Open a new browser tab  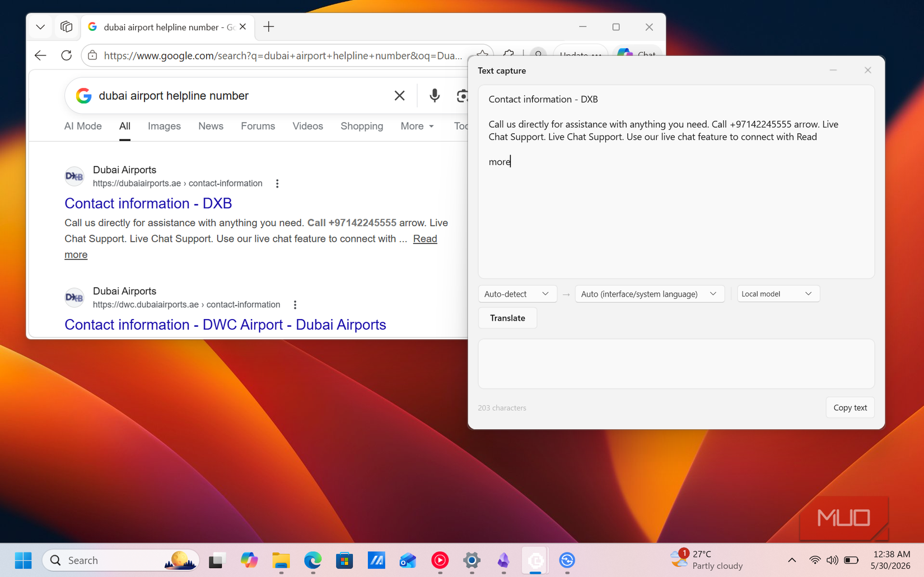269,27
